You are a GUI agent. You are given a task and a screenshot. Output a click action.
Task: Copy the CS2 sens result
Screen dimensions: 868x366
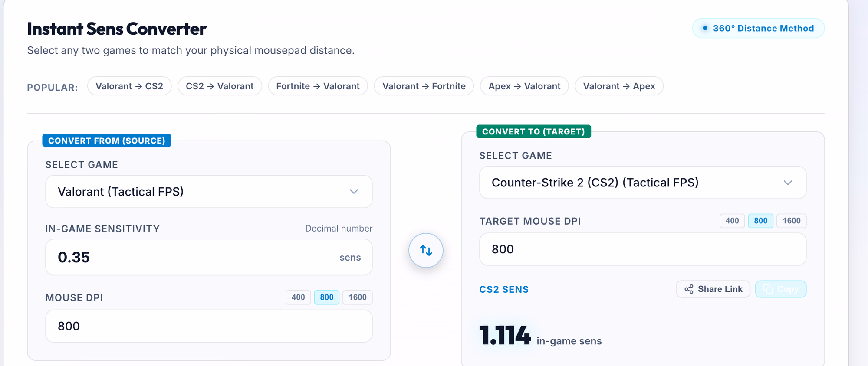pyautogui.click(x=781, y=289)
